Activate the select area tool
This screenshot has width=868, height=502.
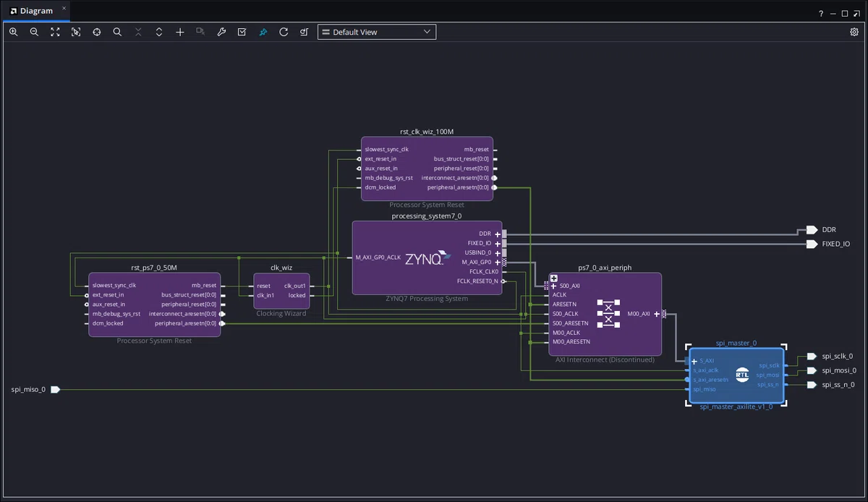tap(76, 32)
